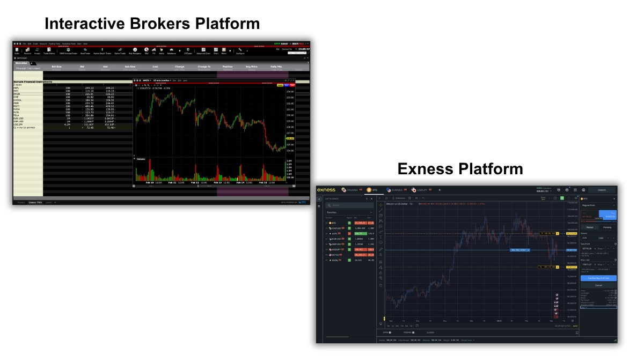Select the TSLA row in the IB watchlist
644x362 pixels.
tap(72, 115)
